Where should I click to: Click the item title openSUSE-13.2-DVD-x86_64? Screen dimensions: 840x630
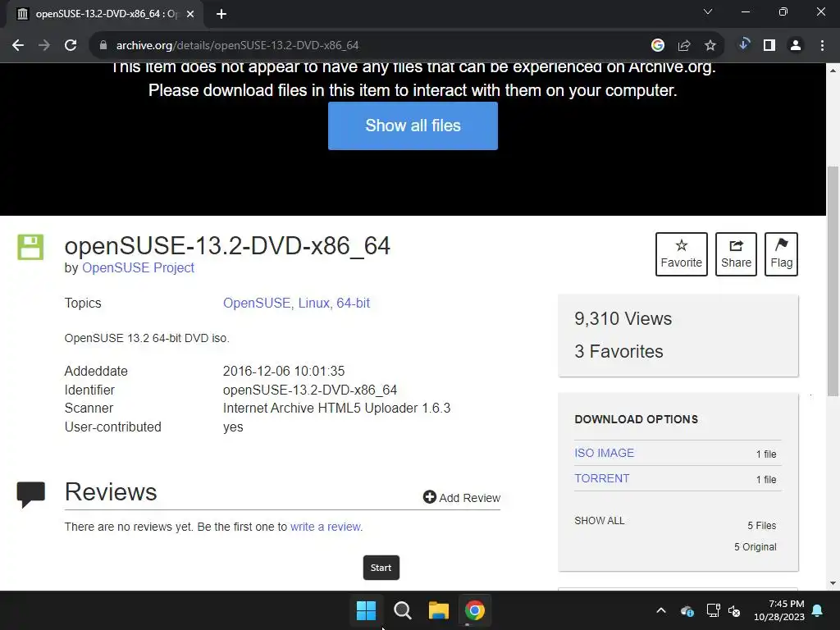(228, 246)
